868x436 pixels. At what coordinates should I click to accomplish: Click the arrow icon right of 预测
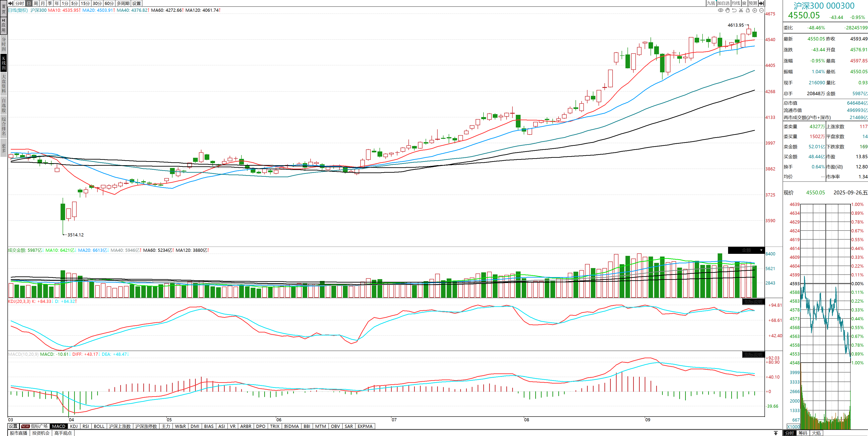click(x=762, y=3)
